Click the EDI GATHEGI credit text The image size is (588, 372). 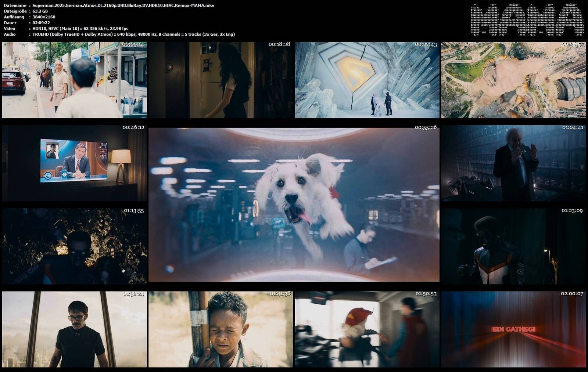click(513, 329)
